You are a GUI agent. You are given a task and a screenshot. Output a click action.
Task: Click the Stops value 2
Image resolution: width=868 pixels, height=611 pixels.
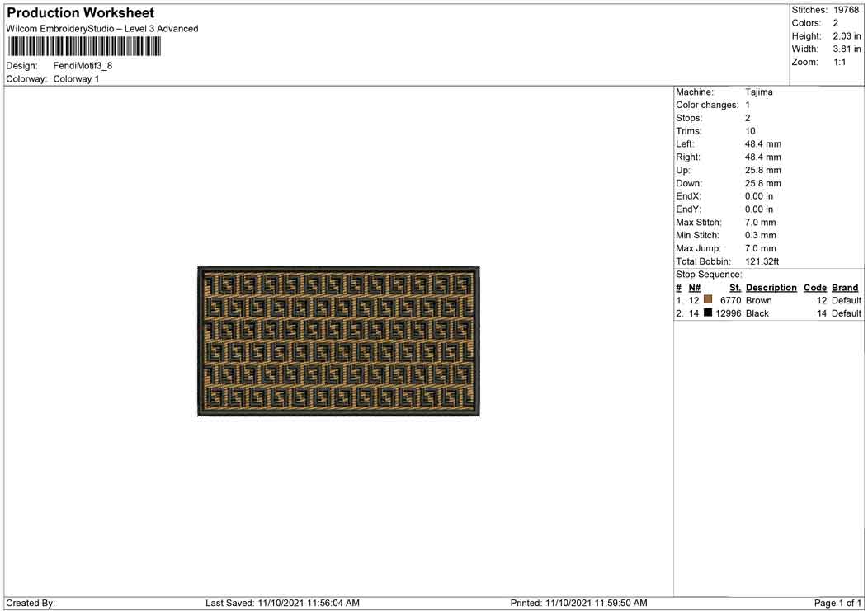point(748,118)
